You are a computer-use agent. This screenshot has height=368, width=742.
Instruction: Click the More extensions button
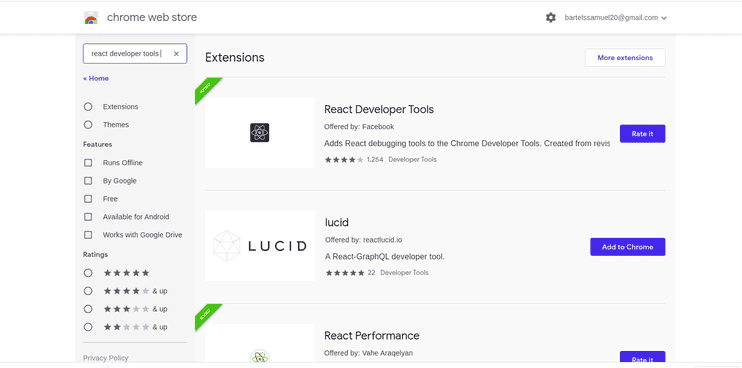(625, 58)
